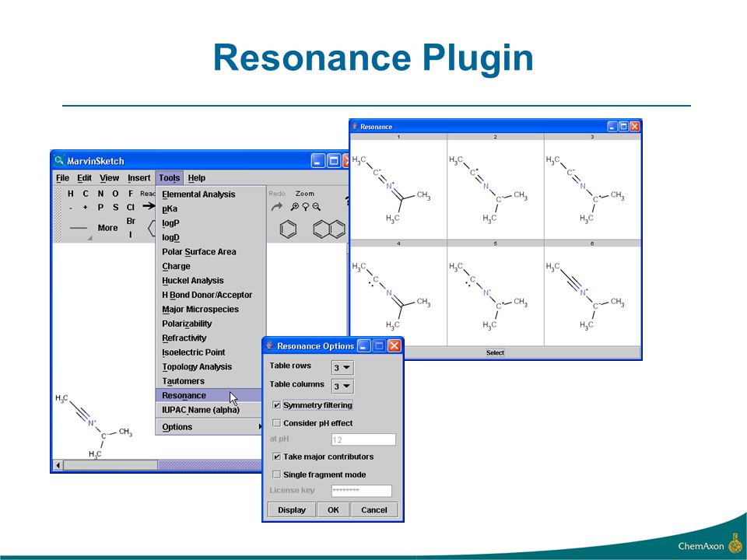
Task: Click the Select button in Resonance window
Action: (496, 353)
